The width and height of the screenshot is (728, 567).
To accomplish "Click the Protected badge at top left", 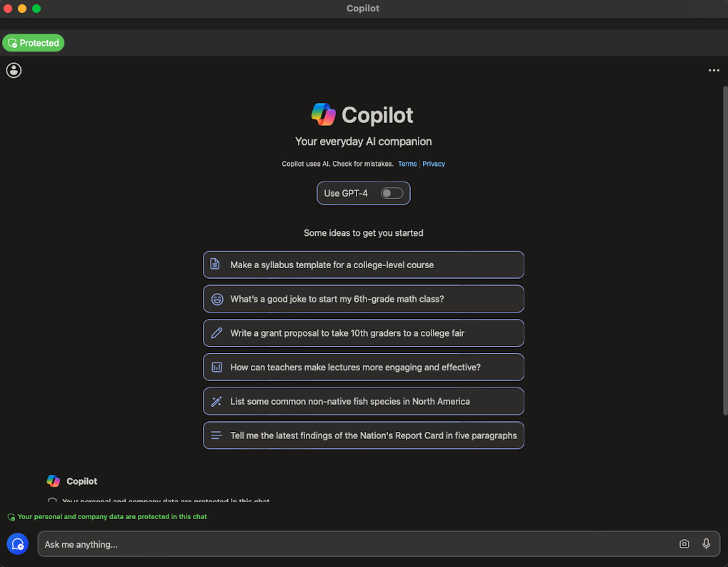I will pos(33,42).
